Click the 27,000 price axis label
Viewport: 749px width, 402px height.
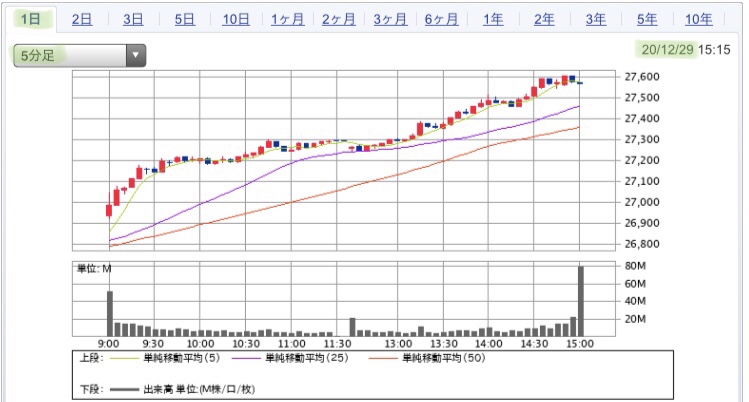(642, 202)
